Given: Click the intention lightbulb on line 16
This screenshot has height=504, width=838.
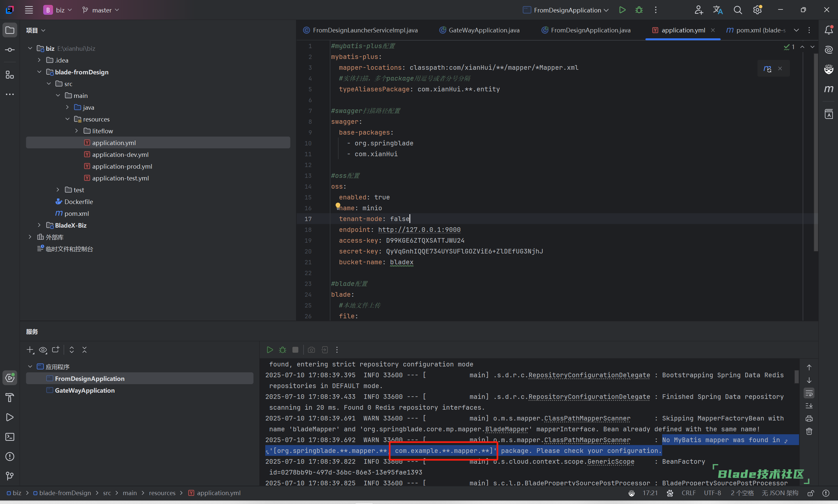Looking at the screenshot, I should click(338, 205).
